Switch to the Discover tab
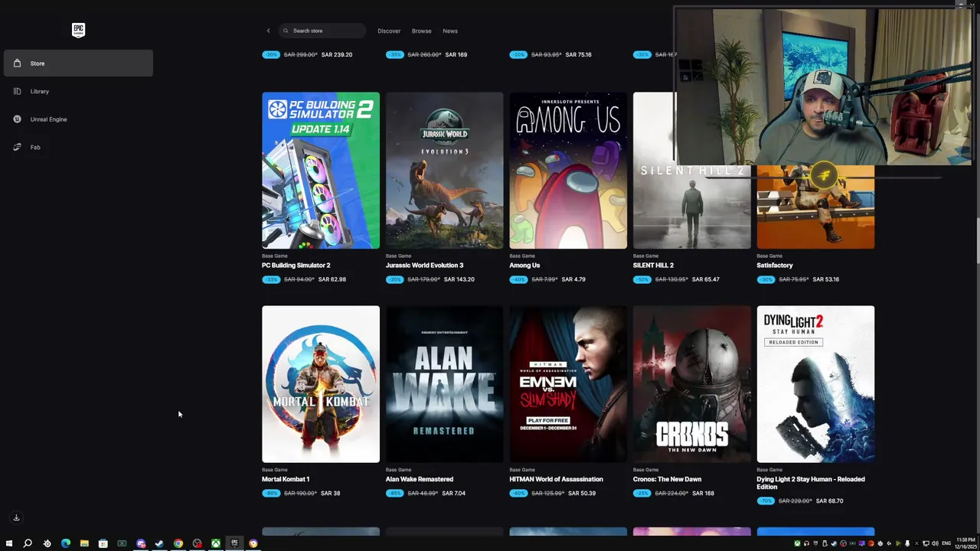980x551 pixels. tap(389, 31)
